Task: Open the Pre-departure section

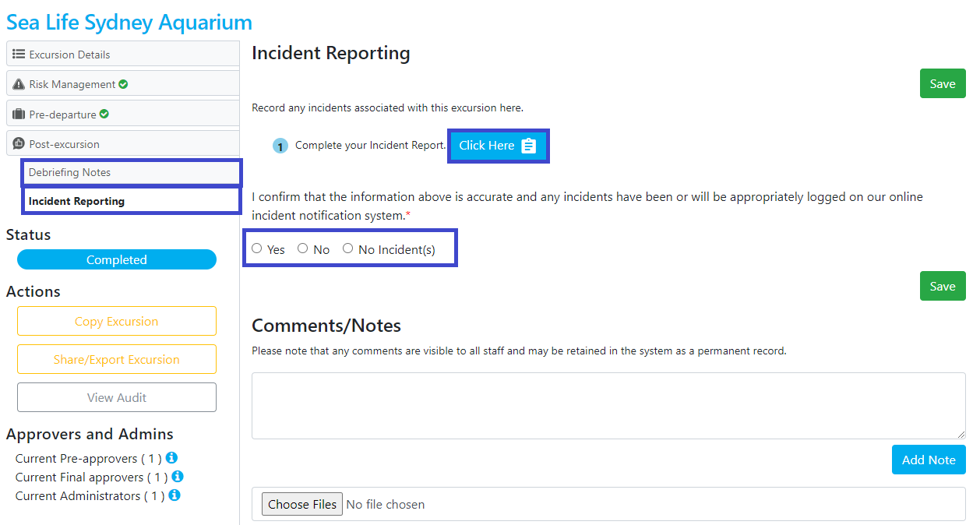Action: pos(122,115)
